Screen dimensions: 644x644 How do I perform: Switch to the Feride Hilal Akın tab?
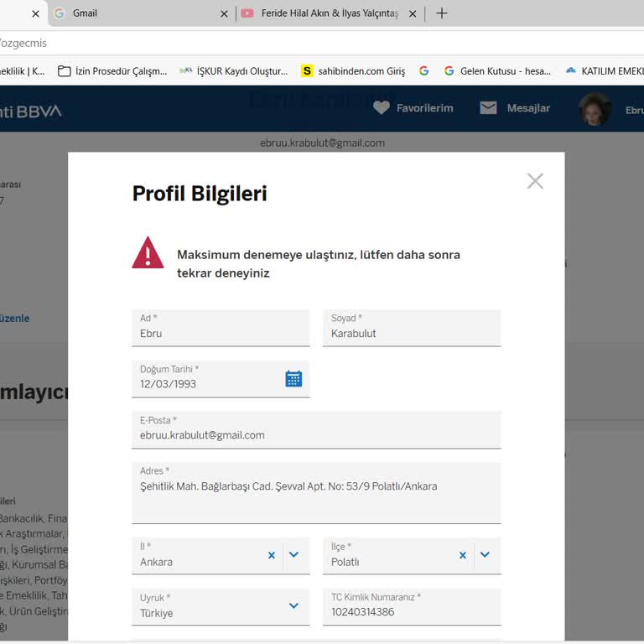tap(330, 13)
